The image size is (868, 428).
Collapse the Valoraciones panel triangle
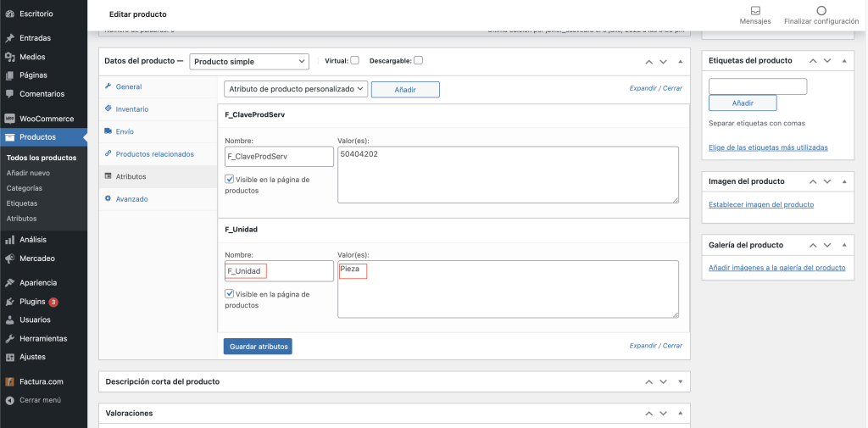tap(681, 413)
